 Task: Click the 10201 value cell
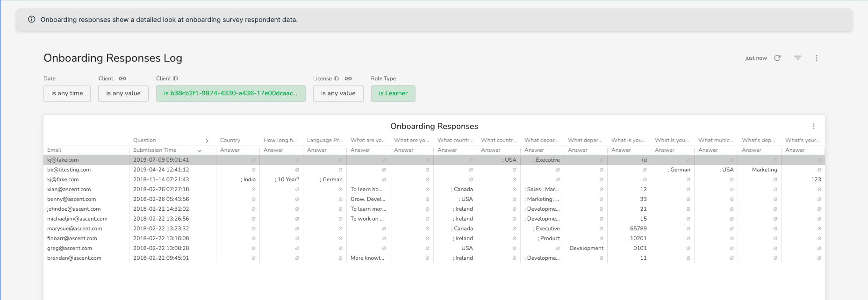tap(638, 238)
